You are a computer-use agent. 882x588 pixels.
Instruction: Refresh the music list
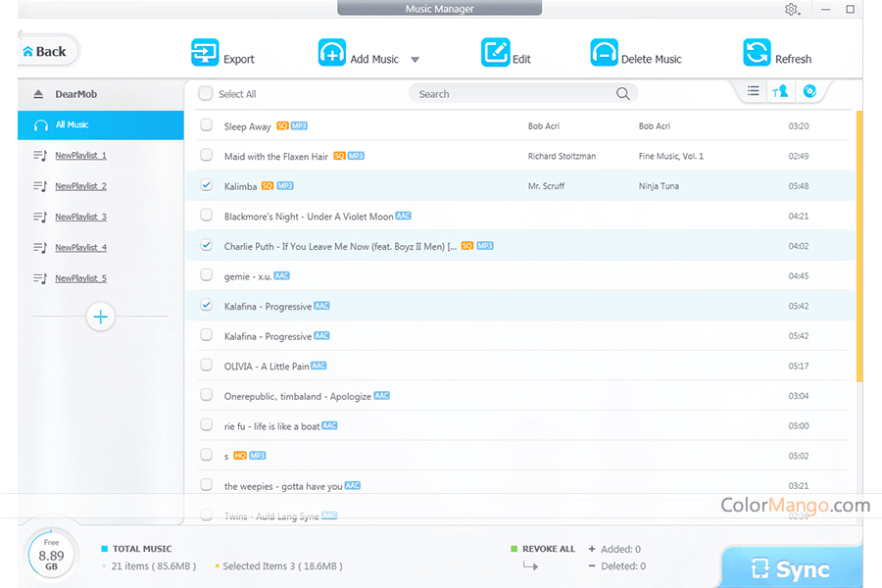pyautogui.click(x=757, y=53)
